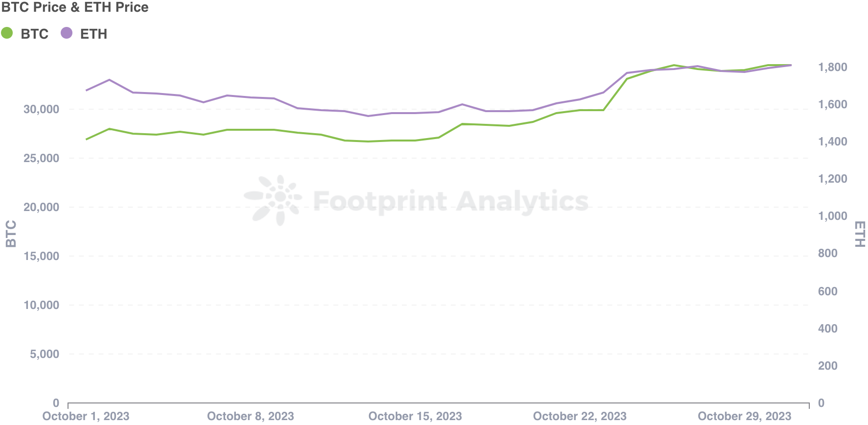Click the 1,800 ETH axis tick label
The height and width of the screenshot is (425, 868).
click(x=833, y=67)
